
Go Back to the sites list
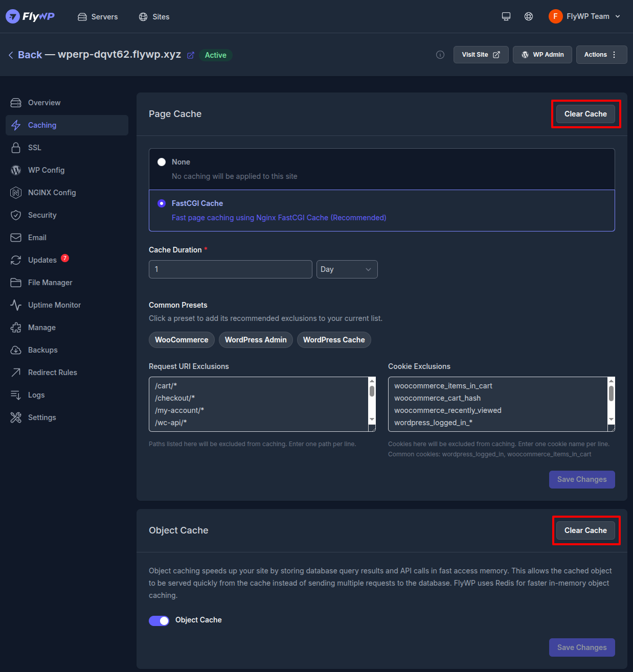25,55
